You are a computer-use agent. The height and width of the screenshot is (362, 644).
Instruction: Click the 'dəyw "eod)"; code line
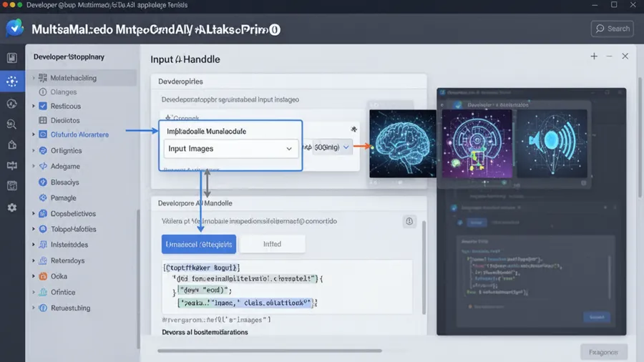point(205,290)
